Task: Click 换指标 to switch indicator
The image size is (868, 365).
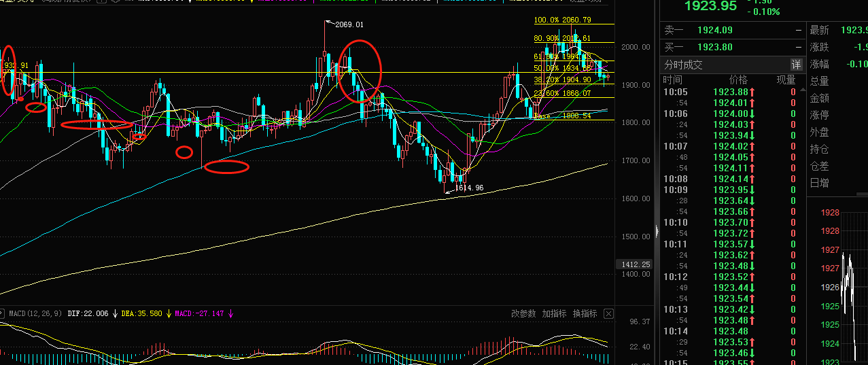Action: (x=585, y=314)
